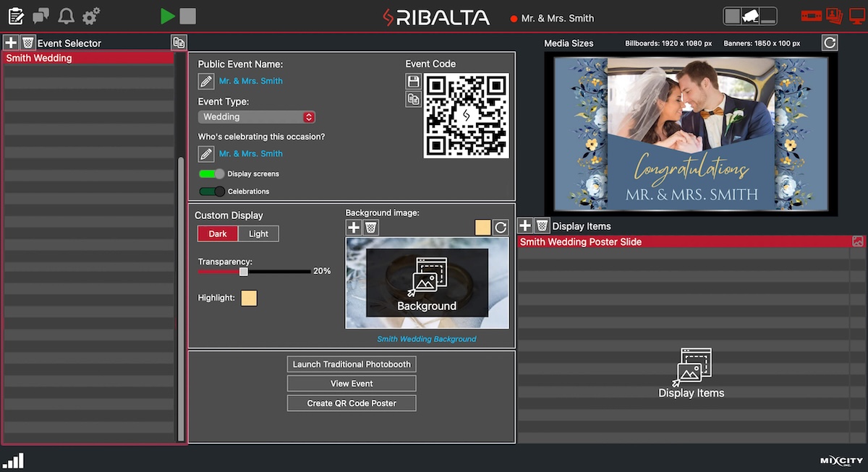Open the notes/clipboard editor icon
Screen dimensions: 868x472
click(16, 15)
